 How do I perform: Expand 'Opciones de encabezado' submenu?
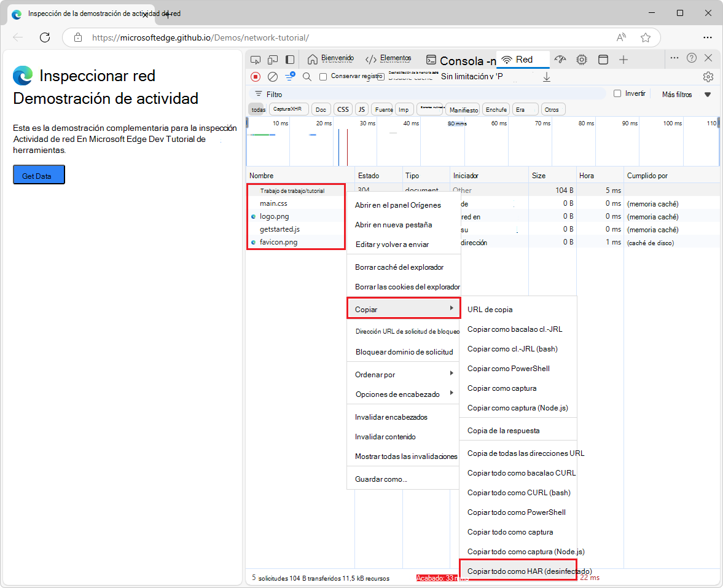tap(404, 394)
